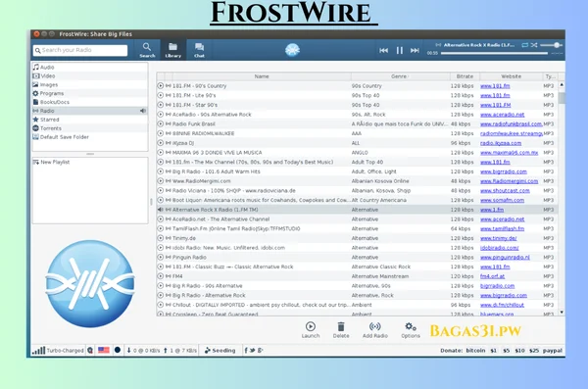Select Programs in library sidebar
This screenshot has width=588, height=389.
click(90, 93)
